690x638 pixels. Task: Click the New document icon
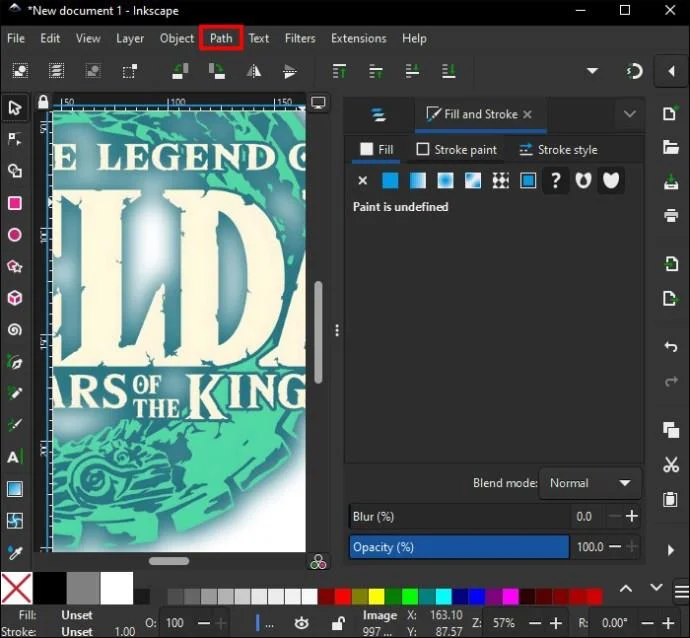670,113
